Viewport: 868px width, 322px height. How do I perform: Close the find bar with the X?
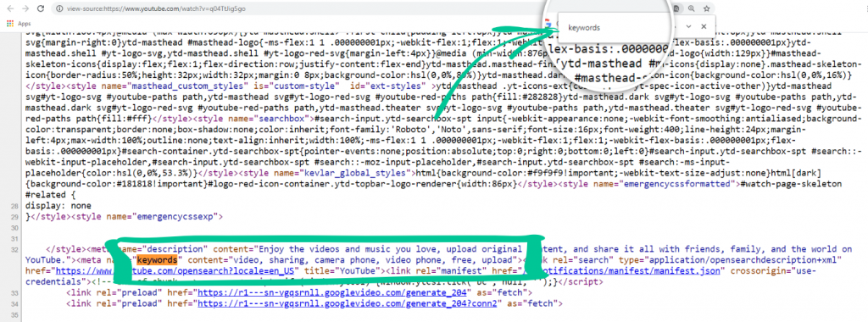pyautogui.click(x=704, y=26)
